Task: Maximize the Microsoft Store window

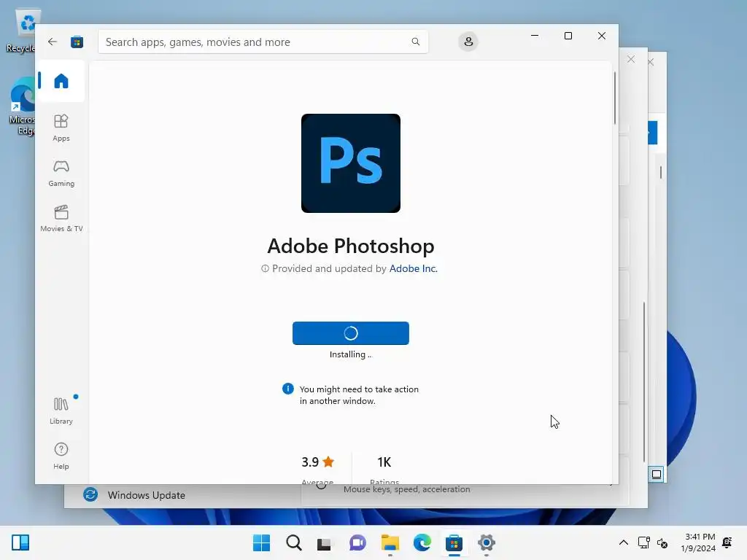Action: tap(568, 36)
